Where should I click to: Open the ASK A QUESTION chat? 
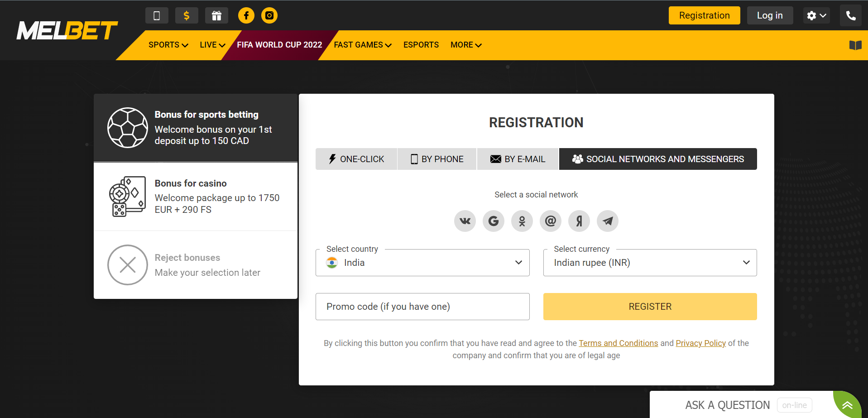[727, 405]
